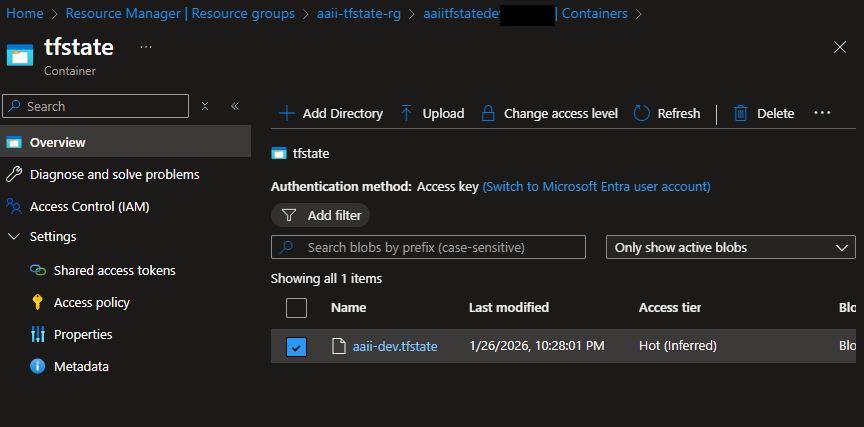Collapse the left navigation with double chevron
The image size is (864, 427).
[235, 106]
